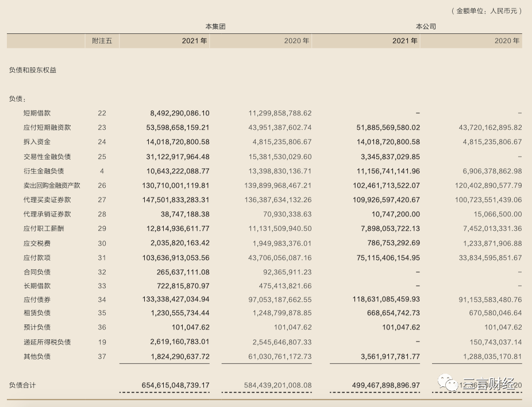Screen dimensions: 532x407
Task: Click the value 8,492,290,086.10
Action: pos(180,113)
